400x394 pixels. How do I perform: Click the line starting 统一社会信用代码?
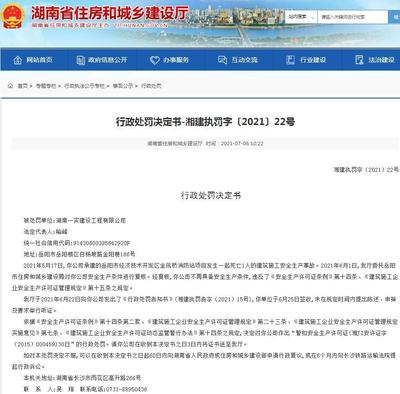[x=77, y=243]
